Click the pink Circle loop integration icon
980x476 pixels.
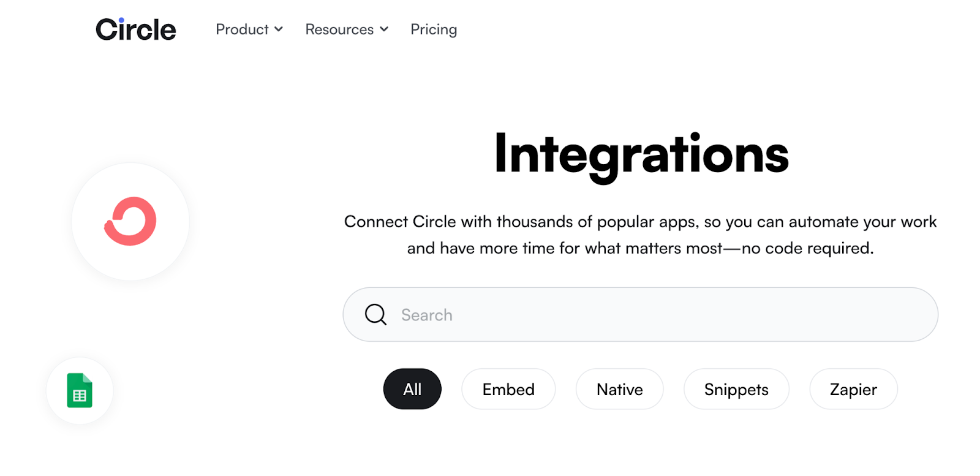click(x=130, y=221)
